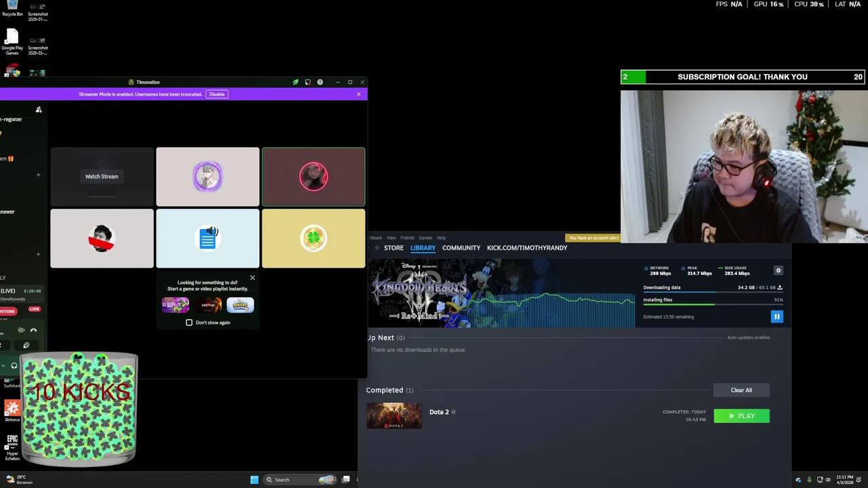Select the red-banner face avatar tile

[x=102, y=239]
